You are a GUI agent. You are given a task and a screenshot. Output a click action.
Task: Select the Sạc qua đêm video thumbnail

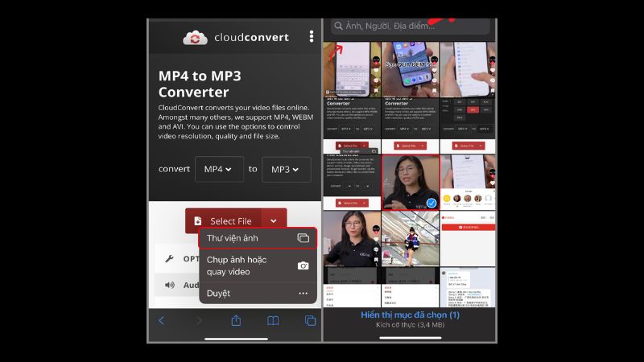click(x=411, y=69)
